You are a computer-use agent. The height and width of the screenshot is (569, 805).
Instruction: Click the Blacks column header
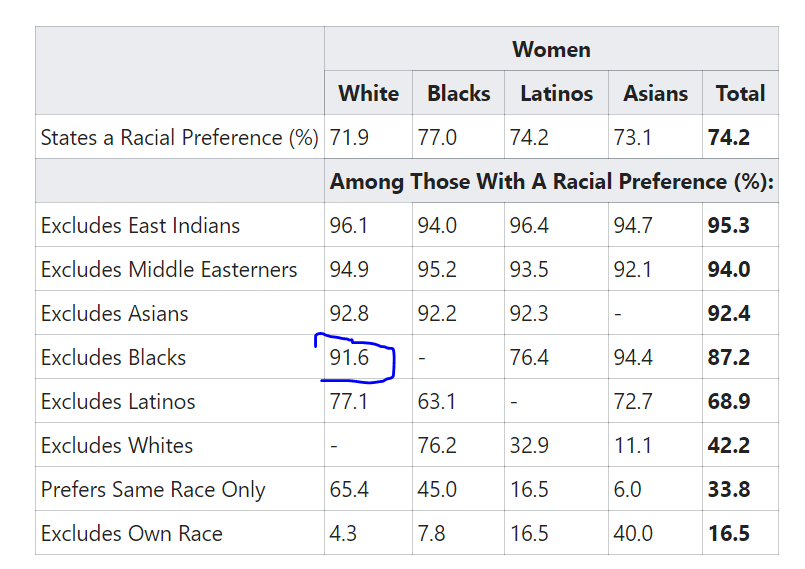[458, 93]
